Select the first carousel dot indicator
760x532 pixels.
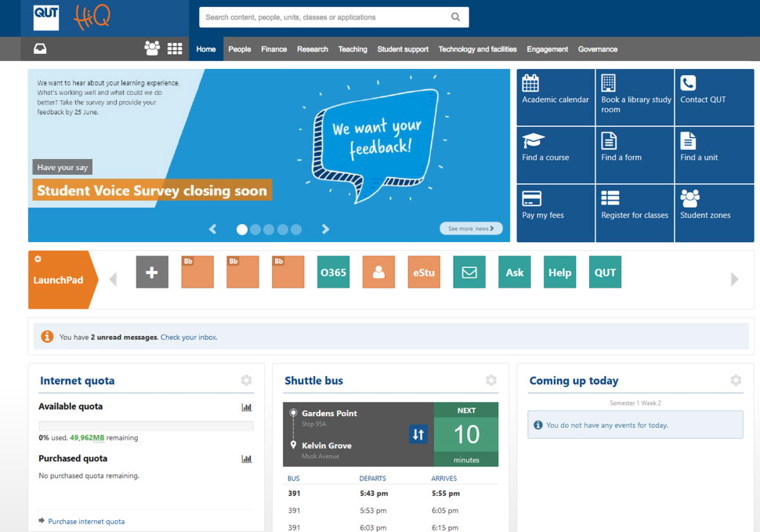pyautogui.click(x=241, y=230)
